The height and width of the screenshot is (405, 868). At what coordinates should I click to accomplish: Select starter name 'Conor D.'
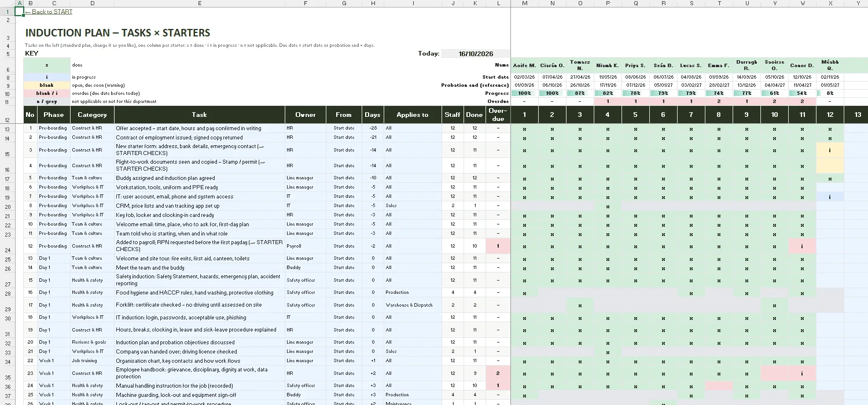(802, 65)
